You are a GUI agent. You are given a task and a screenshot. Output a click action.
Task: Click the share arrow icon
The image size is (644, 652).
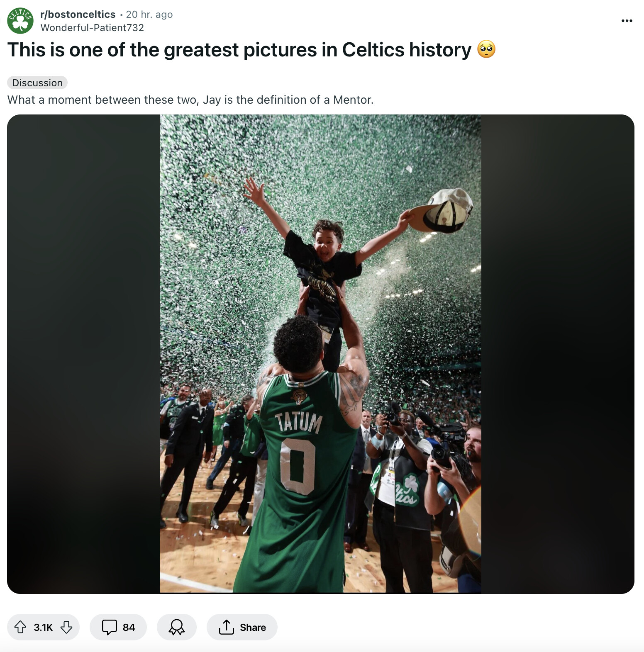(x=227, y=627)
